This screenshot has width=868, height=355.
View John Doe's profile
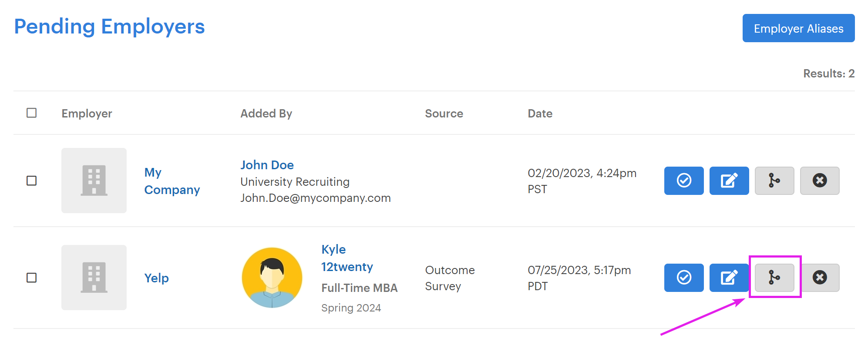pyautogui.click(x=267, y=165)
